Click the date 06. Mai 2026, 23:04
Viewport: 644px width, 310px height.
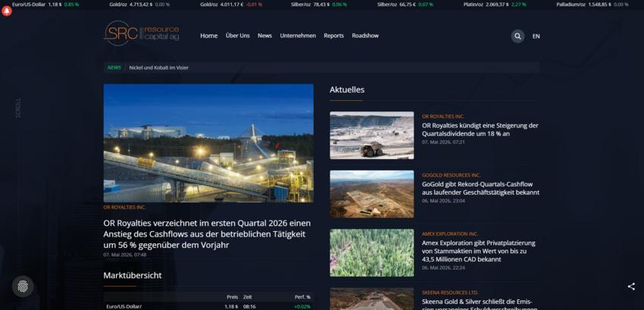[443, 201]
